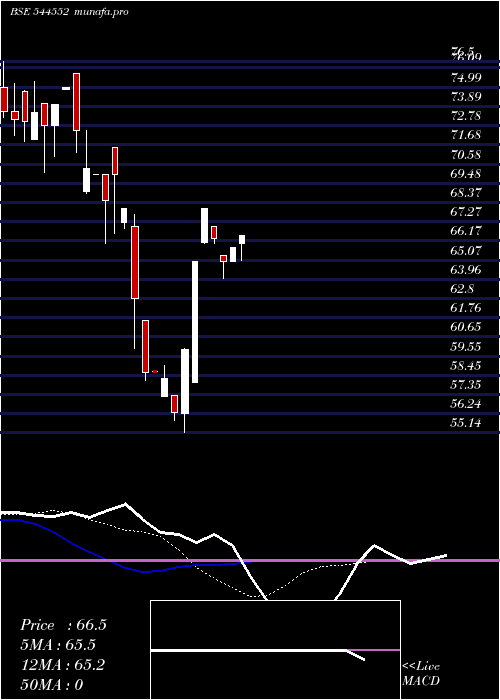The height and width of the screenshot is (700, 500).
Task: Click the 68.37 price axis label
Action: click(x=466, y=192)
